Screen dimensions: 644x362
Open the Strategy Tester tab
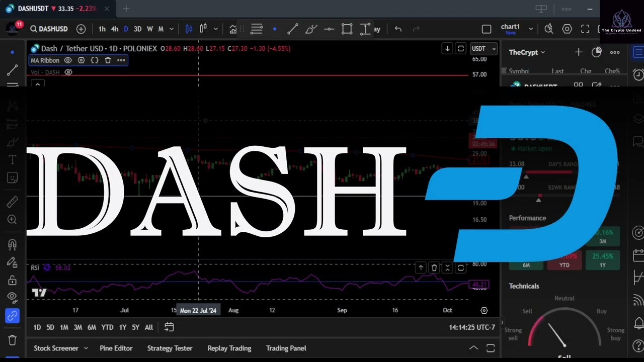pos(170,348)
